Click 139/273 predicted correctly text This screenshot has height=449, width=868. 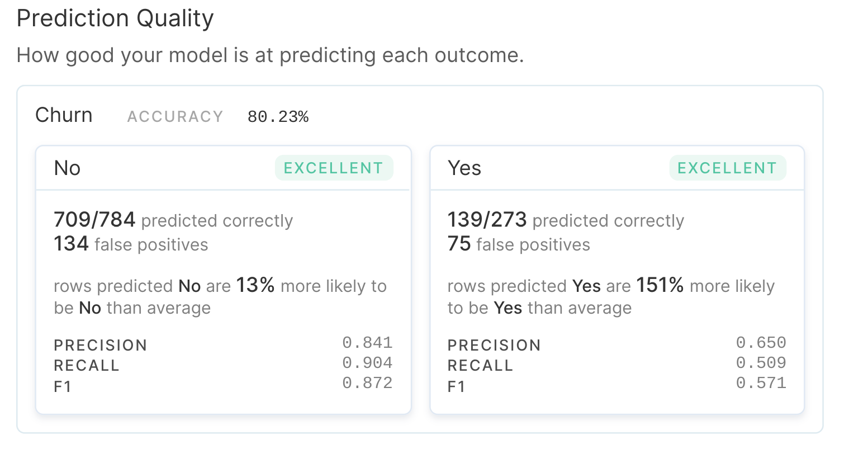click(x=565, y=220)
